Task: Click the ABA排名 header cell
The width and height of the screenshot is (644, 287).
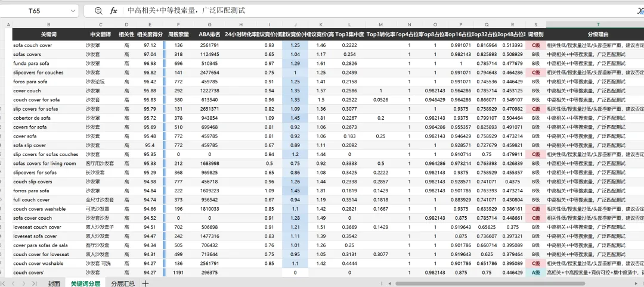Action: coord(209,35)
